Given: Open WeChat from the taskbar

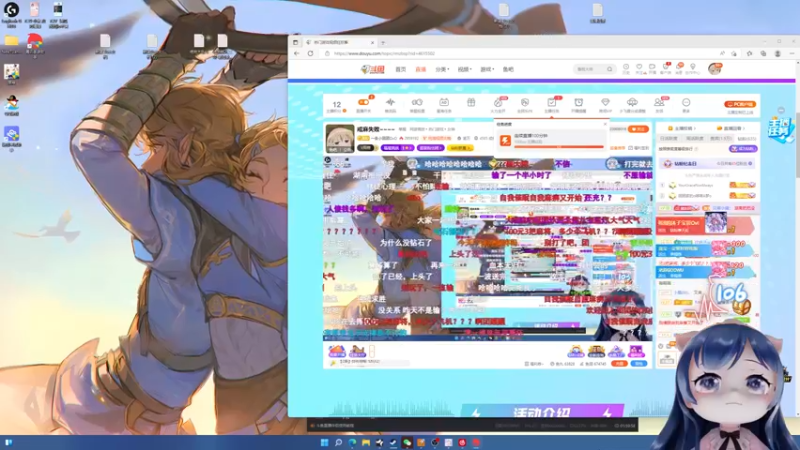Looking at the screenshot, I should click(x=407, y=442).
